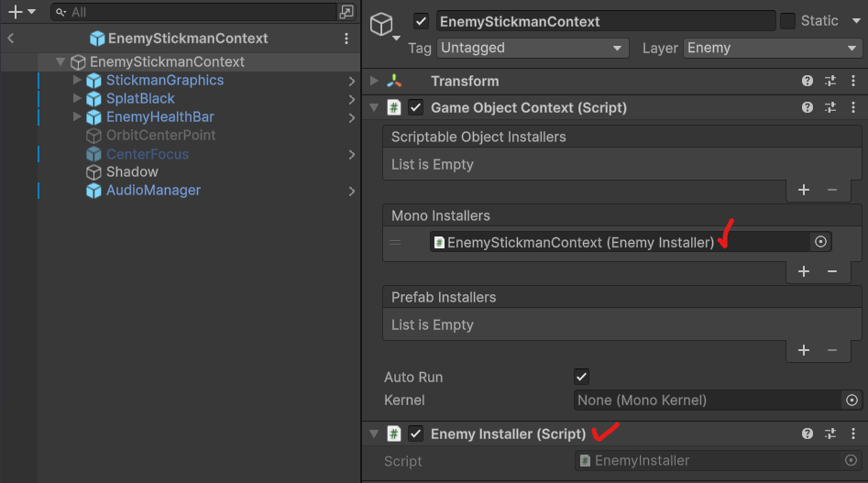Open presets icon for Game Object Context
Viewport: 868px width, 483px height.
[x=830, y=108]
